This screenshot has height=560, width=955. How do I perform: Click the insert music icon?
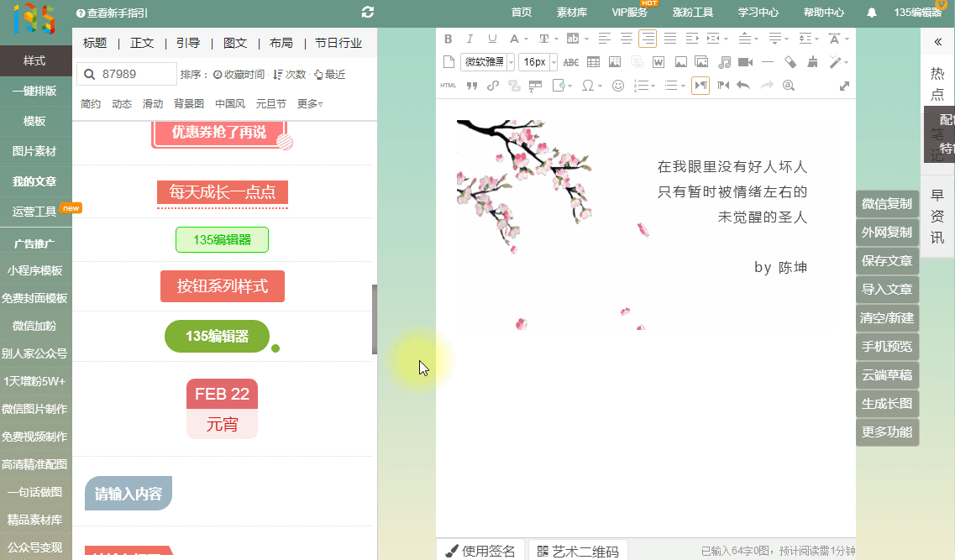click(x=724, y=62)
